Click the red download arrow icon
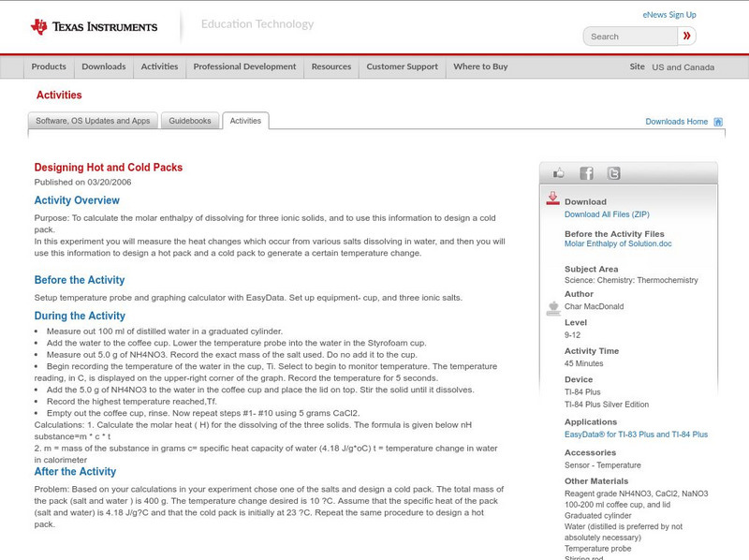 555,199
